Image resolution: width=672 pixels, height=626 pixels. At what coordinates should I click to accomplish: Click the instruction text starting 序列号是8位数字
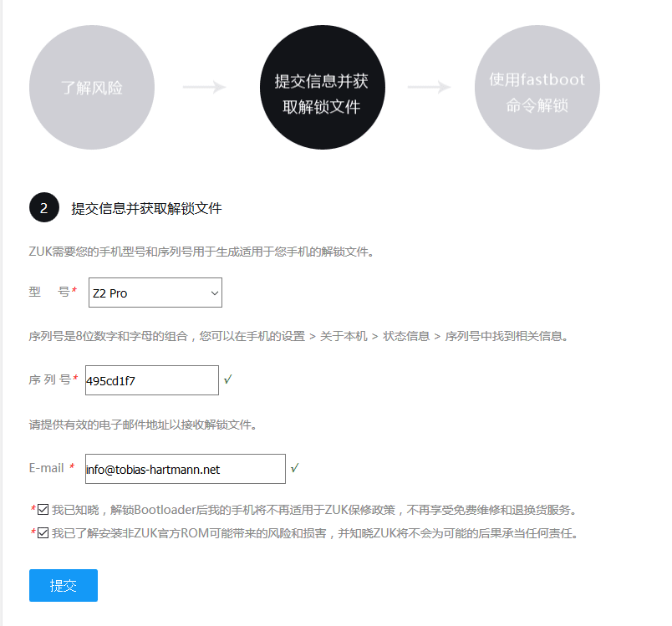coord(298,336)
